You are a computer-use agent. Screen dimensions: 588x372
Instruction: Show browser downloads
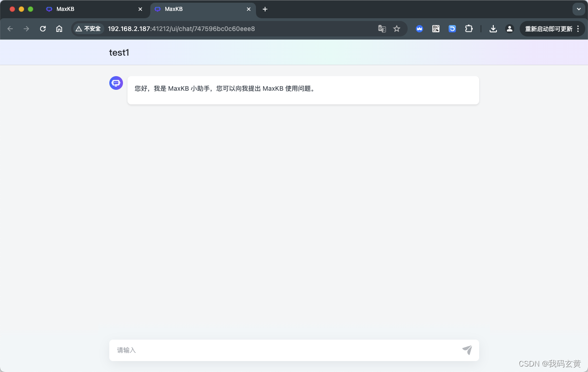[493, 29]
